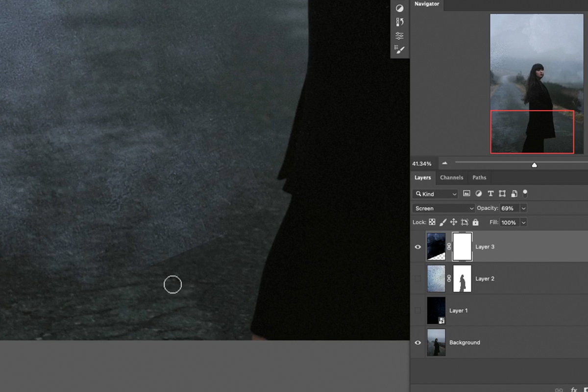
Task: Select the pixel layers filter icon
Action: point(466,193)
